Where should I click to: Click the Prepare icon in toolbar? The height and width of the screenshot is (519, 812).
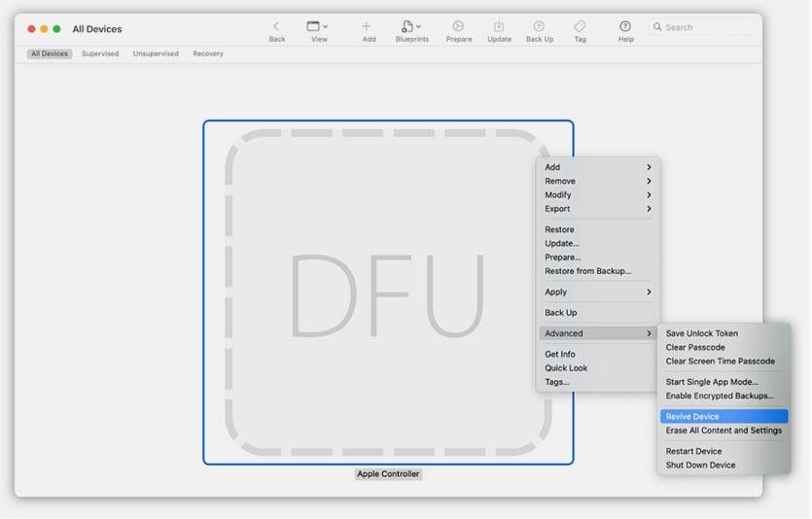tap(458, 26)
